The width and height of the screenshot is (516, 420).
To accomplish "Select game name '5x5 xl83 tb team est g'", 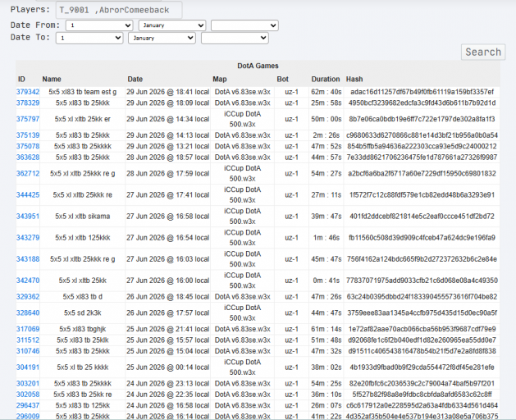I will click(x=83, y=92).
